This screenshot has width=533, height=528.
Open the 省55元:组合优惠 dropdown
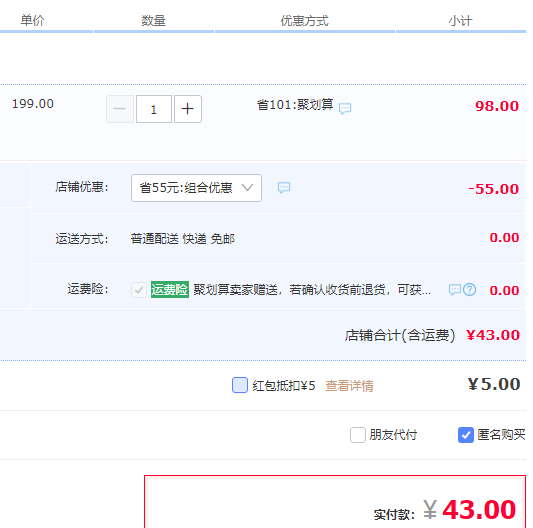196,188
